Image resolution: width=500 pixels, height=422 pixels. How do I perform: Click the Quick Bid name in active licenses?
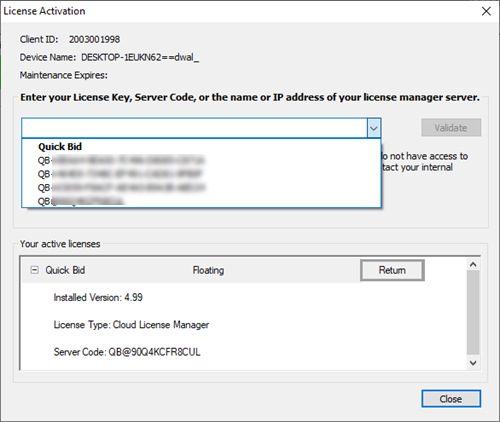pyautogui.click(x=65, y=270)
